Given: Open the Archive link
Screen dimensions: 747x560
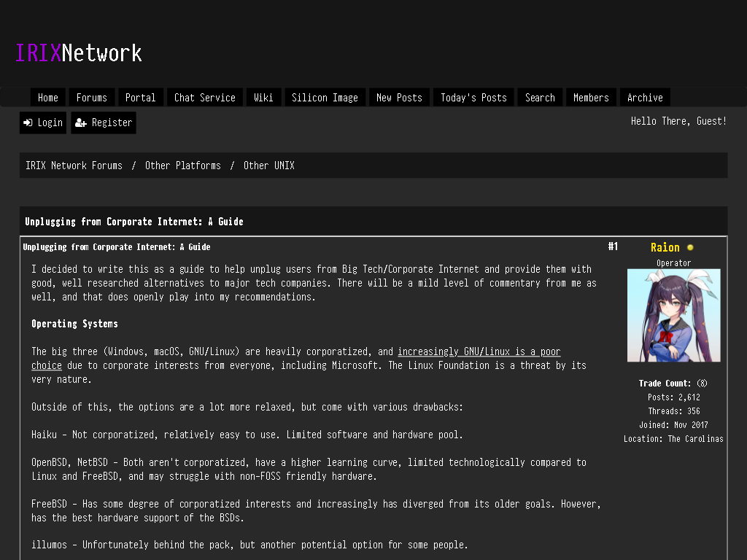Looking at the screenshot, I should (x=645, y=98).
